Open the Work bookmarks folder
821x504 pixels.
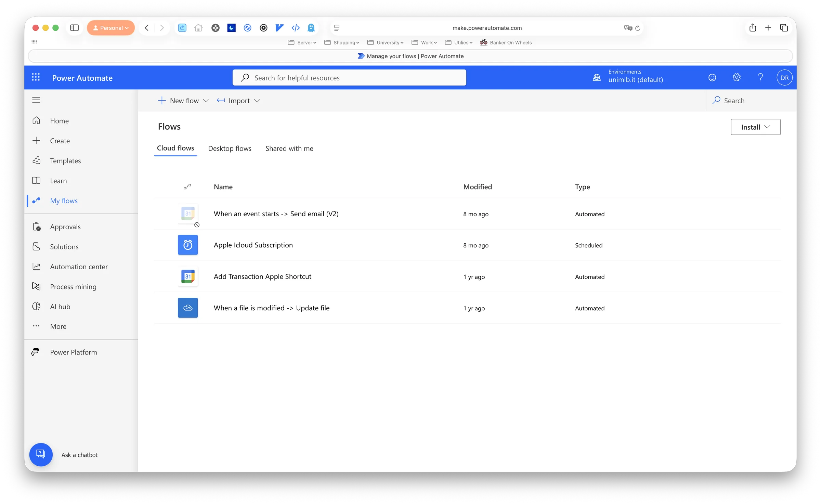424,42
